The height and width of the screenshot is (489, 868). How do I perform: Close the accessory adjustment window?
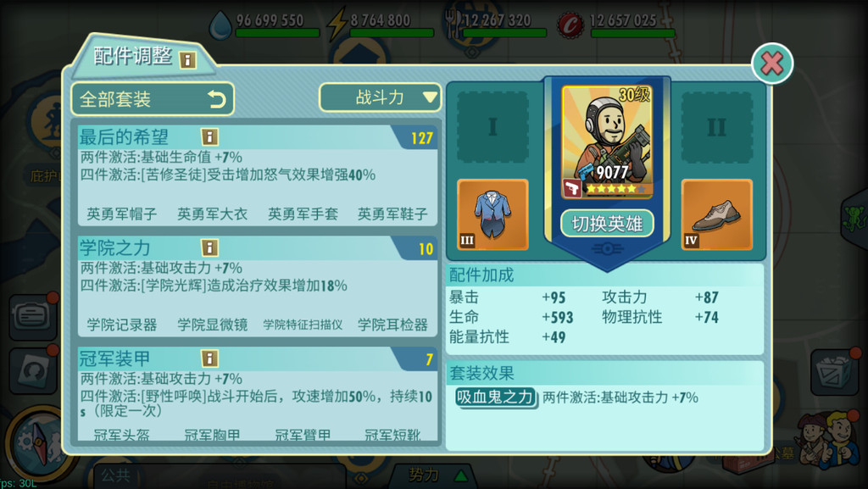(771, 63)
